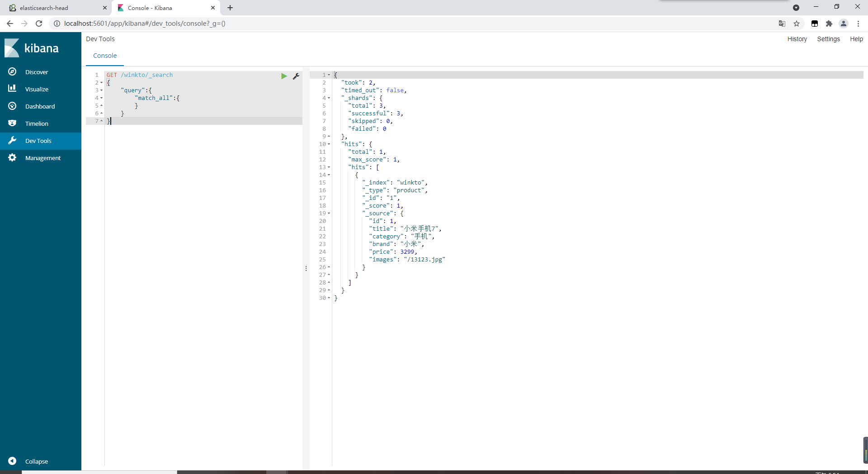Open Management gear in sidebar
Screen dimensions: 868x474
pos(12,157)
